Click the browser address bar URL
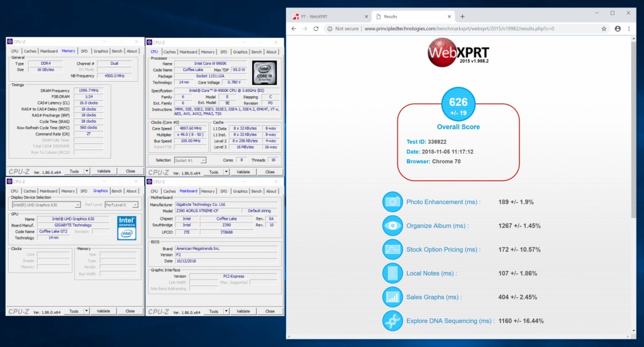The height and width of the screenshot is (347, 644). point(459,29)
